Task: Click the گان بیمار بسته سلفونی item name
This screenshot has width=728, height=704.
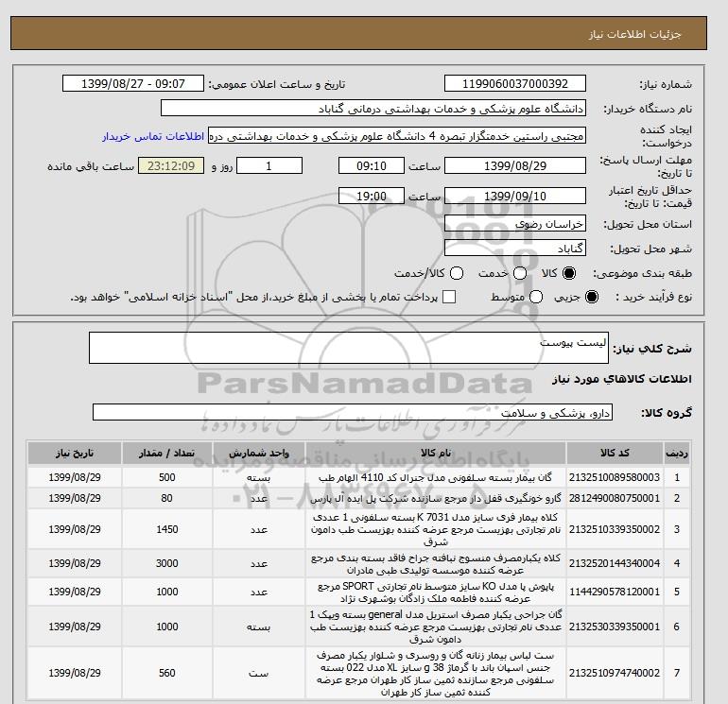Action: pos(436,477)
